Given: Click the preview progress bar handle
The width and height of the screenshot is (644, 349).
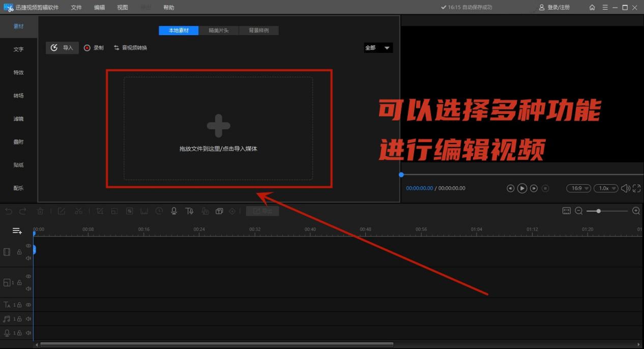Looking at the screenshot, I should [401, 174].
